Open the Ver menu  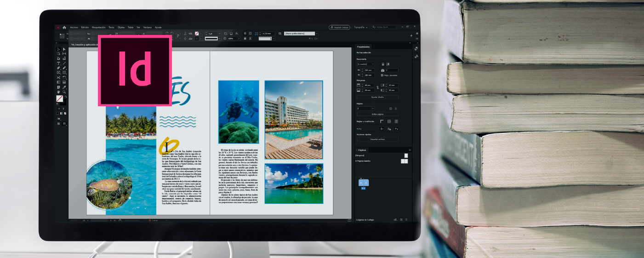click(138, 27)
